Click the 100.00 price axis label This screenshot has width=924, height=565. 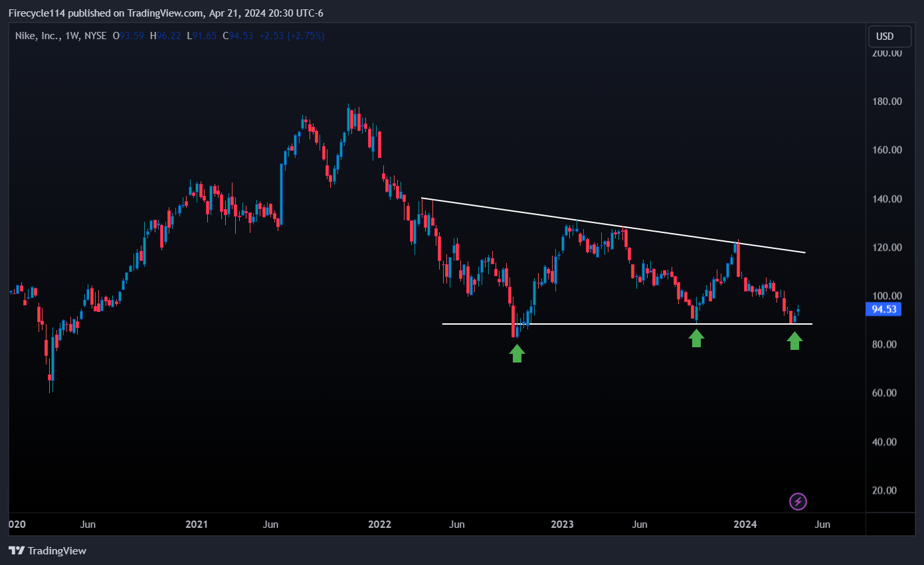887,296
